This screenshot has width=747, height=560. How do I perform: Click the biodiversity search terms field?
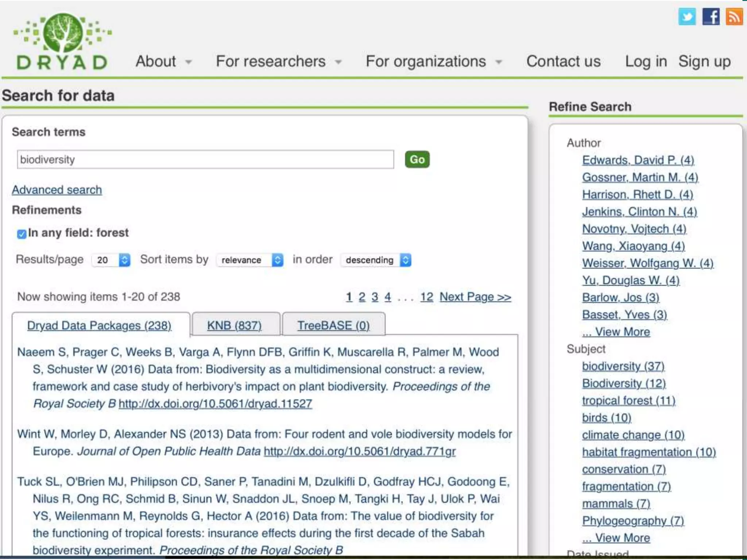pyautogui.click(x=205, y=160)
